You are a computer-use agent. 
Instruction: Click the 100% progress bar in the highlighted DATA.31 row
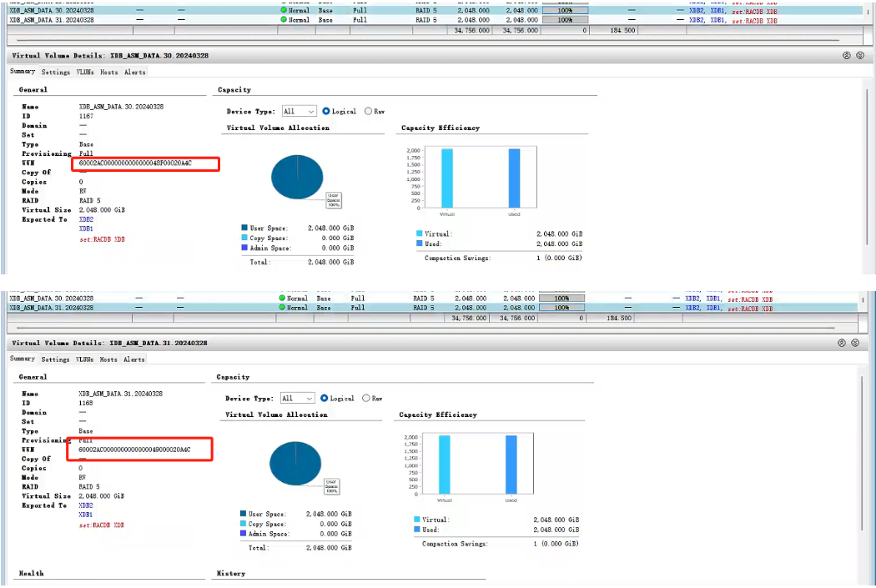tap(562, 307)
